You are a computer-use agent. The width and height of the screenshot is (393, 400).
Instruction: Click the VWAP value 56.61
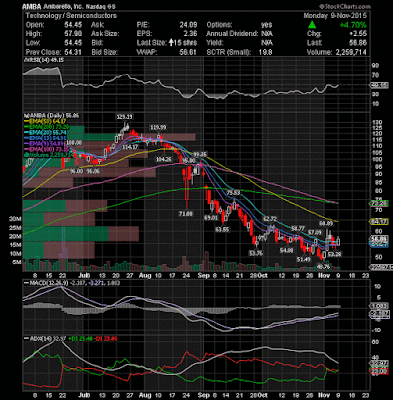(x=188, y=52)
